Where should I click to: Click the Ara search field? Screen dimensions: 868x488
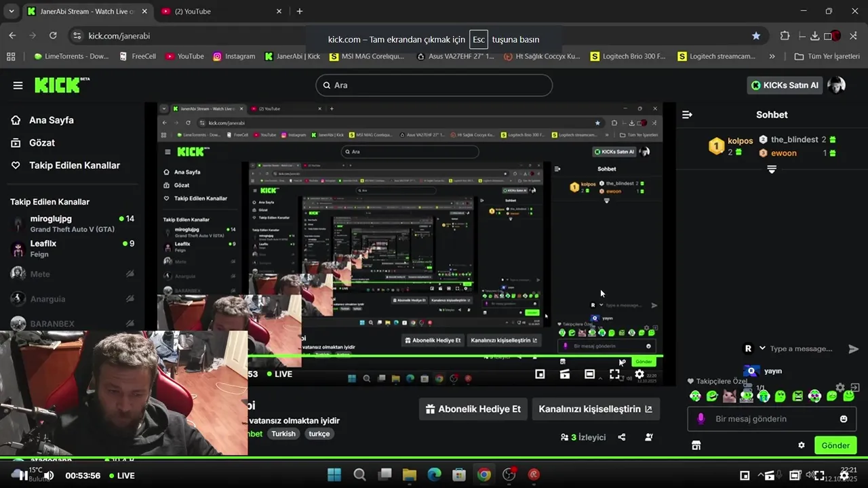pyautogui.click(x=434, y=85)
